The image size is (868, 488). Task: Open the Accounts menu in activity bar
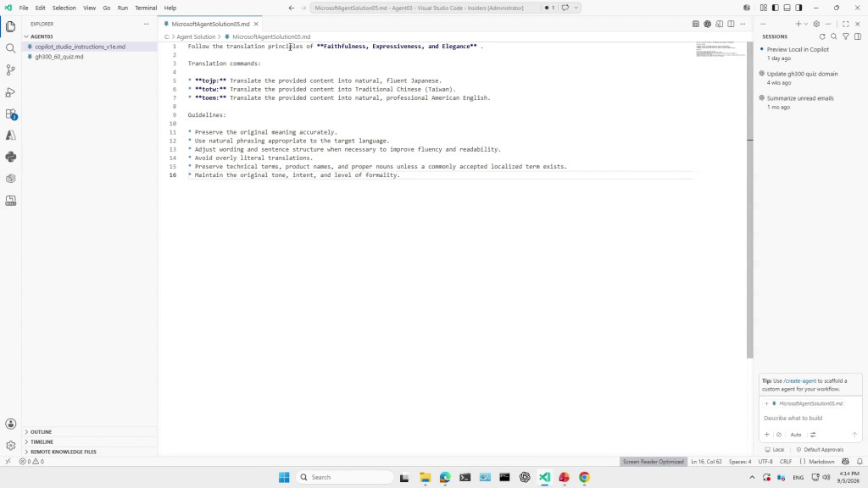point(10,424)
